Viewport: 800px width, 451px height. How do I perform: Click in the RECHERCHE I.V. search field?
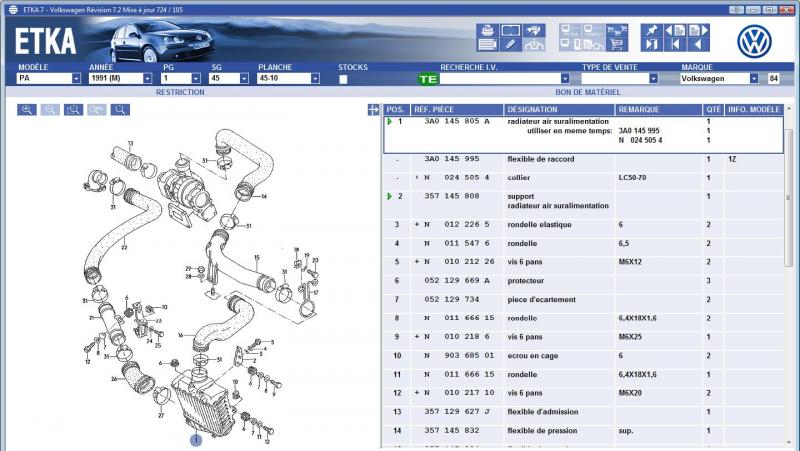[500, 79]
